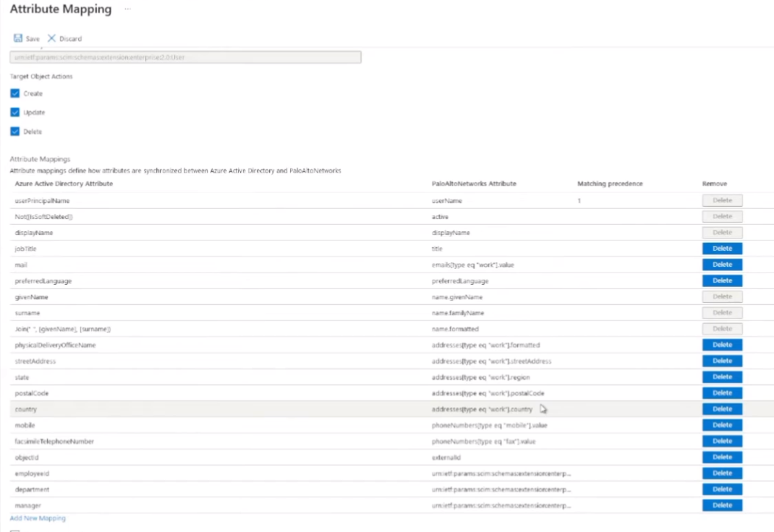774x532 pixels.
Task: Click name.familyName target attribute
Action: pos(458,313)
